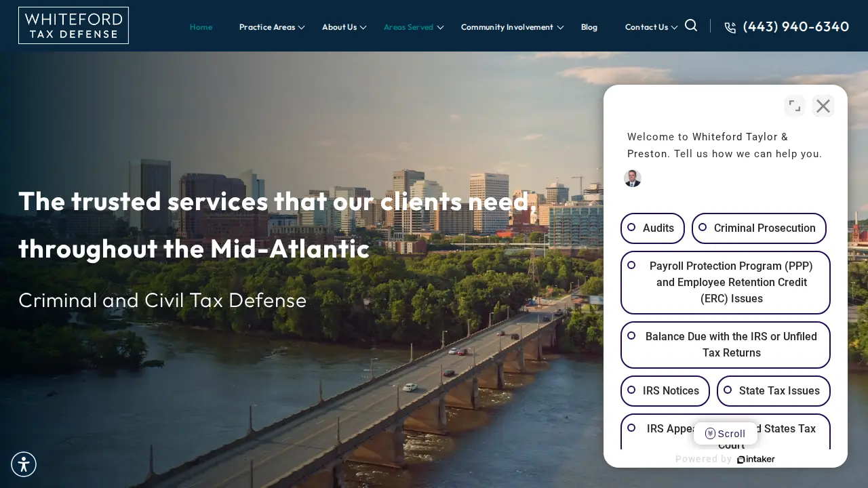The height and width of the screenshot is (488, 868).
Task: Click the chat agent avatar photo
Action: [x=633, y=178]
